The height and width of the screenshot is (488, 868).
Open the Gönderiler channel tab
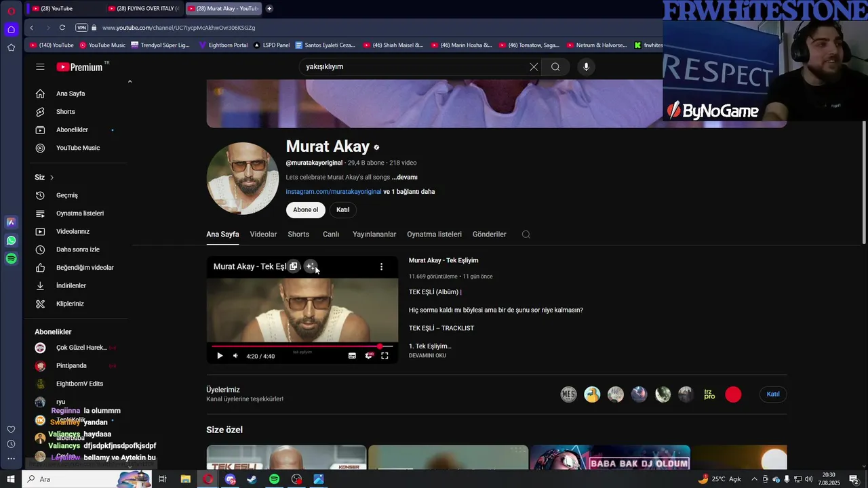(x=490, y=235)
